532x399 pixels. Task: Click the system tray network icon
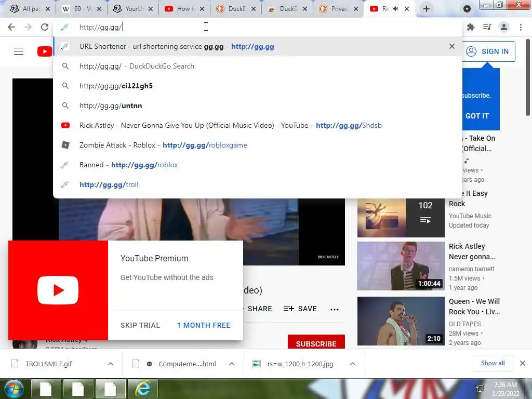pyautogui.click(x=480, y=389)
